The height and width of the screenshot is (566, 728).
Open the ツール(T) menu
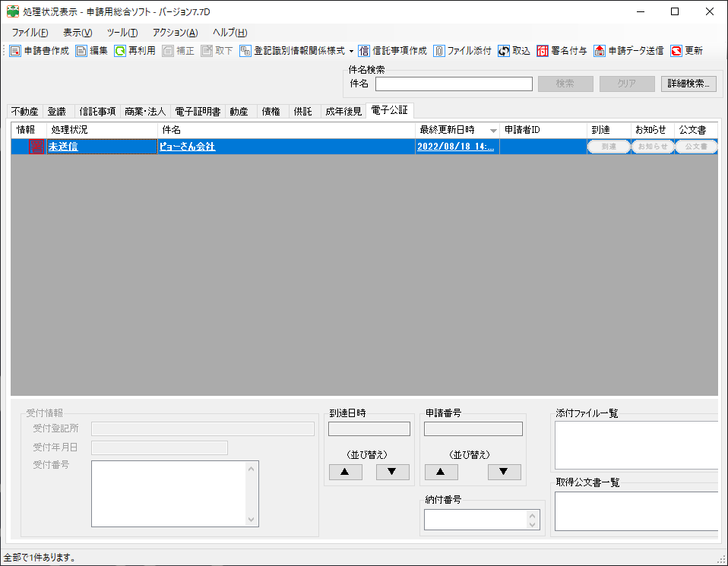click(x=122, y=33)
